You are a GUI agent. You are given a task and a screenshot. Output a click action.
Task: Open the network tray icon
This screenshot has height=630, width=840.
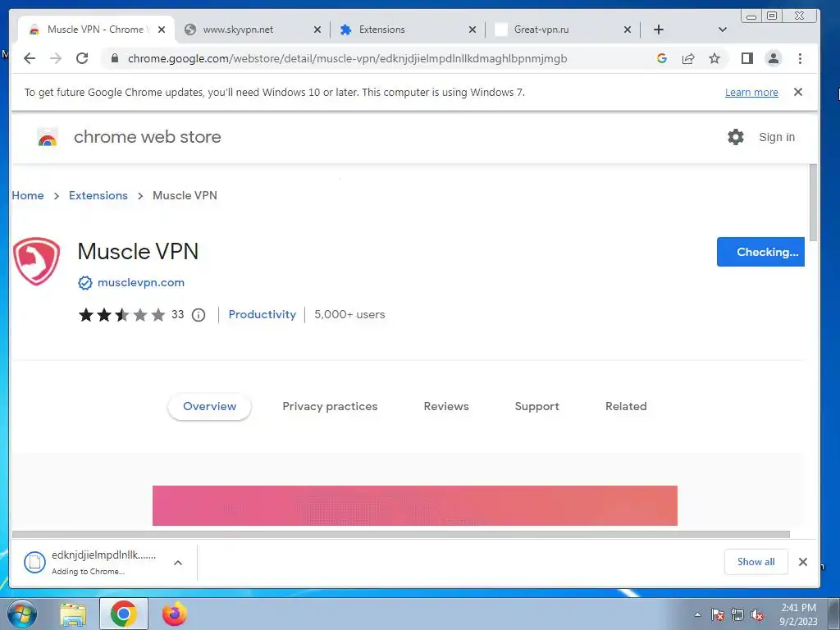(737, 615)
